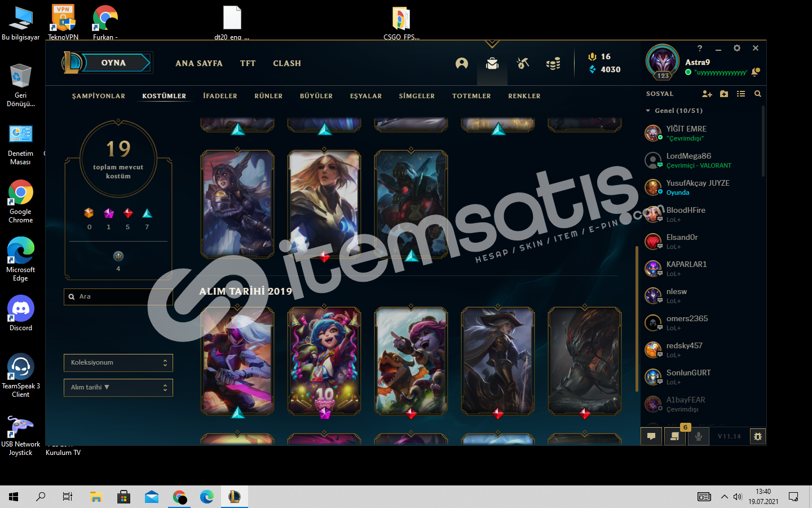Viewport: 812px width, 508px height.
Task: Click the legacy skin badge icon above 4
Action: 118,256
